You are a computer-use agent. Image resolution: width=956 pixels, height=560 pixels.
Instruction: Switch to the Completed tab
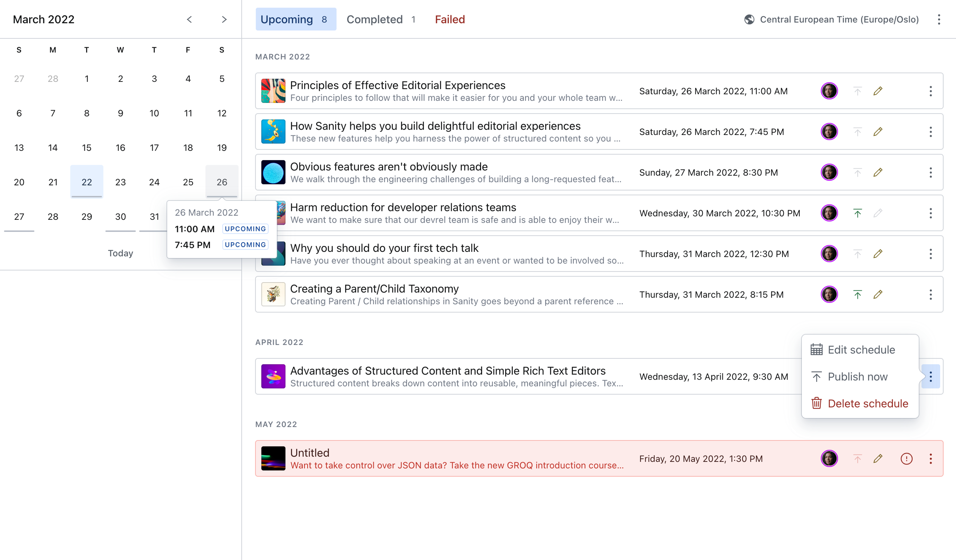pos(380,19)
